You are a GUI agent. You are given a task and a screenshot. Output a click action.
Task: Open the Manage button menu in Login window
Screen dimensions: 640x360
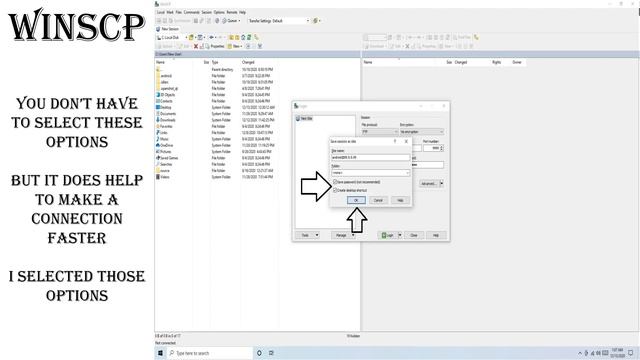(x=344, y=235)
